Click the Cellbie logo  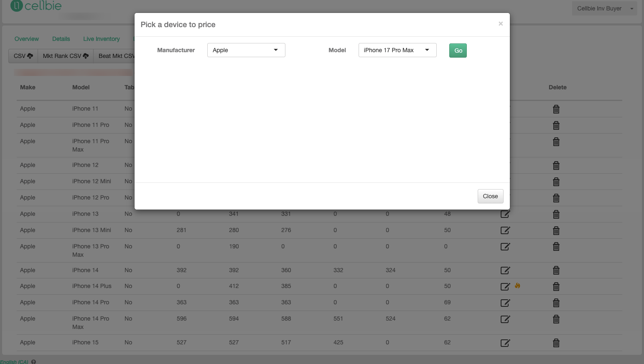click(x=36, y=6)
